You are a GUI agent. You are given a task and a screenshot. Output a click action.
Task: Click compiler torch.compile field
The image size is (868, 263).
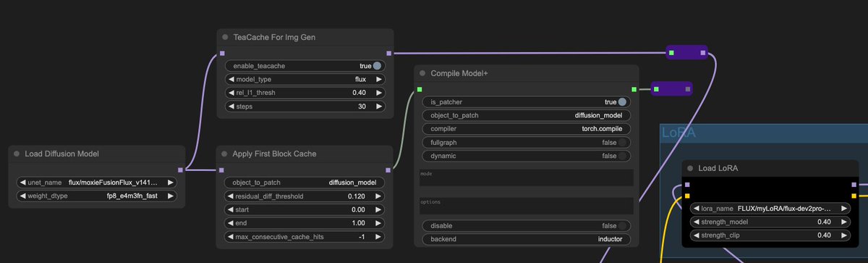526,129
